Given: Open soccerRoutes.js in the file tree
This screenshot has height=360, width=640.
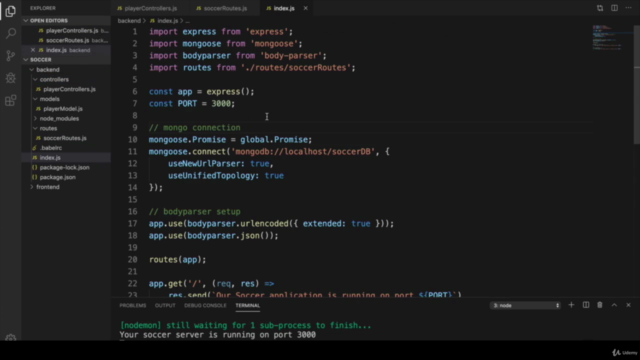Looking at the screenshot, I should tap(65, 138).
